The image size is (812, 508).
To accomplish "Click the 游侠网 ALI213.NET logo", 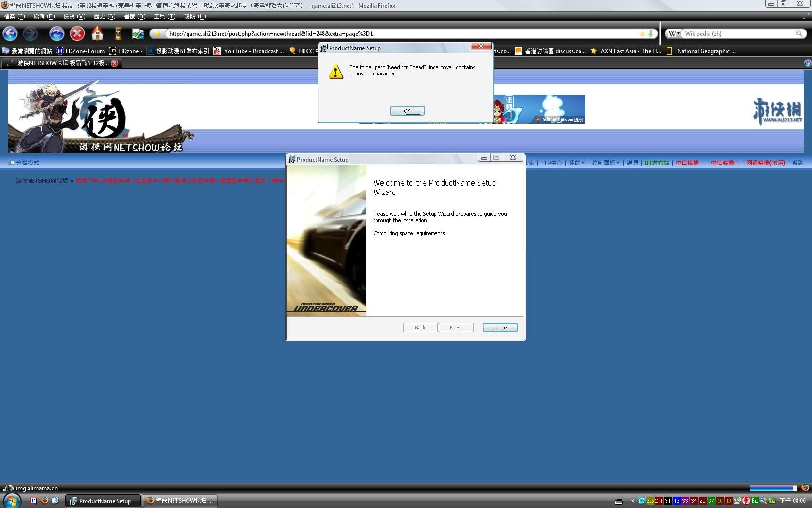I will 777,111.
